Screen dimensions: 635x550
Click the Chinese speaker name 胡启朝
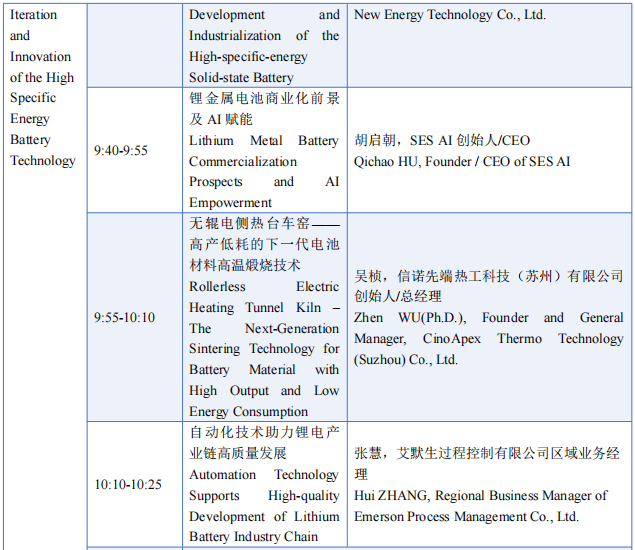click(x=374, y=141)
